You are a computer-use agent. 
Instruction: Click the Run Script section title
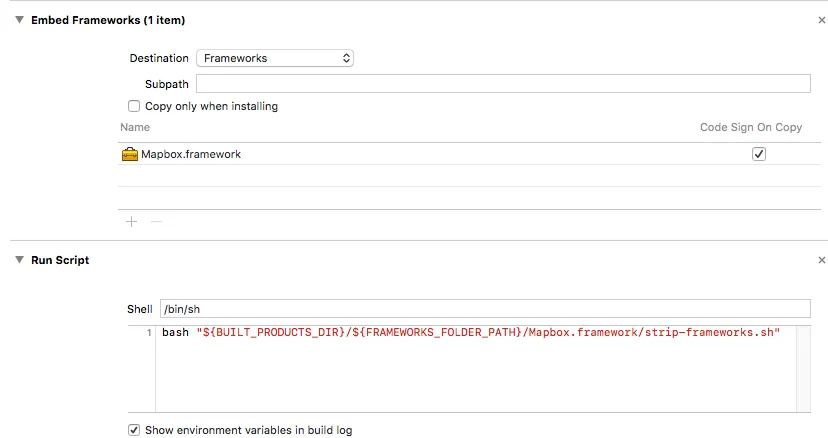60,260
